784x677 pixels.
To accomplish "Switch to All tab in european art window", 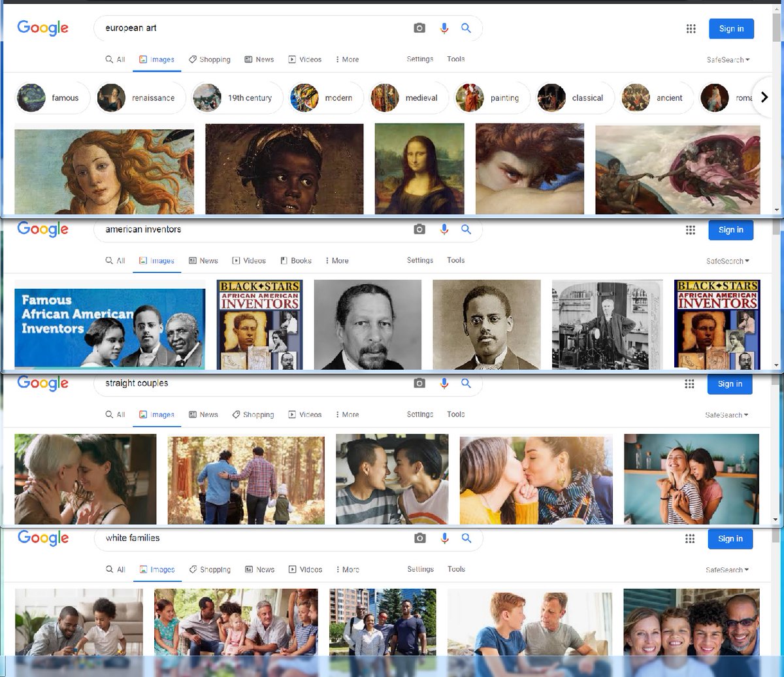I will (x=115, y=59).
